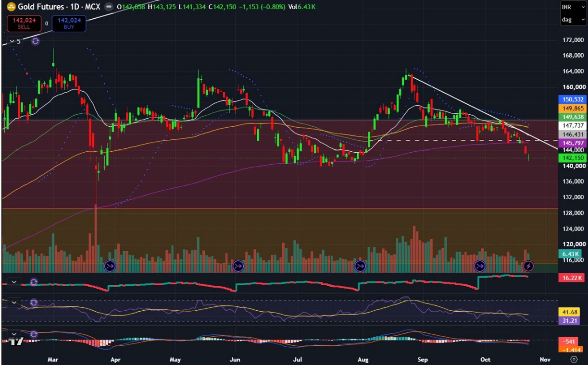Image resolution: width=588 pixels, height=365 pixels.
Task: Click the Nov label on the time axis
Action: (545, 359)
